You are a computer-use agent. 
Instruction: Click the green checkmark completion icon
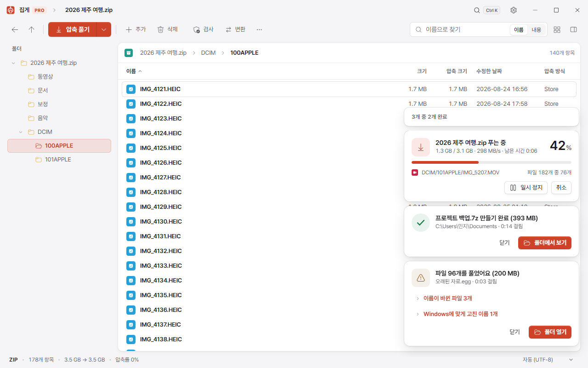(x=421, y=223)
